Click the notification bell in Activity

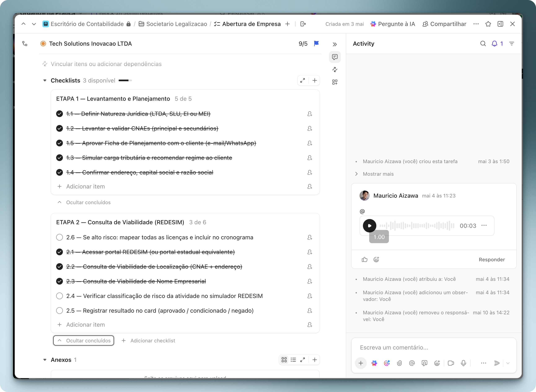(495, 44)
